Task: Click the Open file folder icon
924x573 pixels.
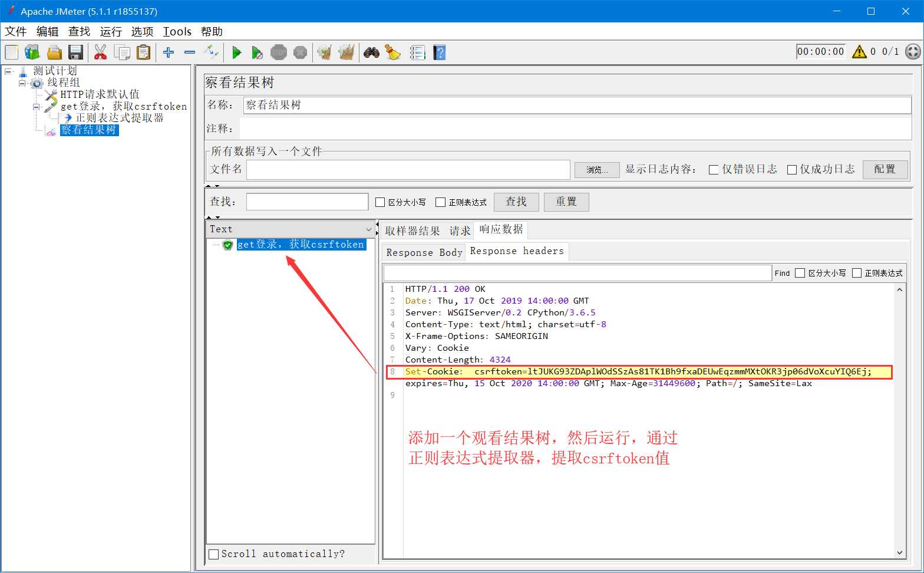Action: tap(54, 52)
